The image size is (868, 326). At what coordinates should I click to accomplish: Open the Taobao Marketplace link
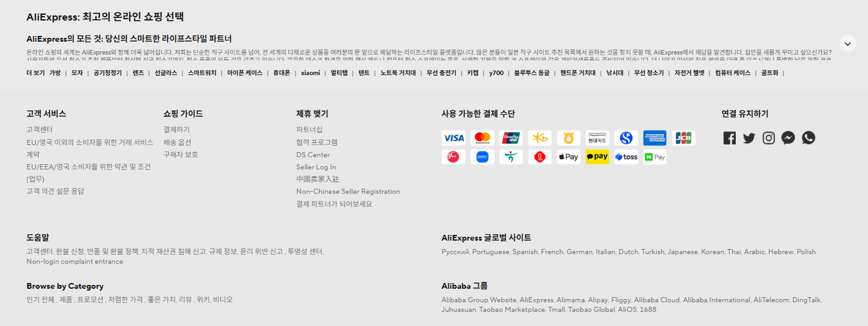pyautogui.click(x=512, y=310)
